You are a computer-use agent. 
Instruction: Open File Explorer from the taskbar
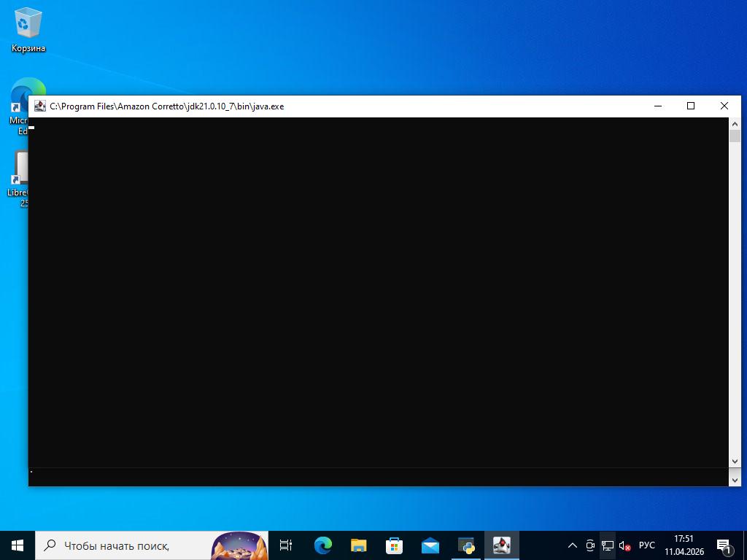[x=358, y=545]
